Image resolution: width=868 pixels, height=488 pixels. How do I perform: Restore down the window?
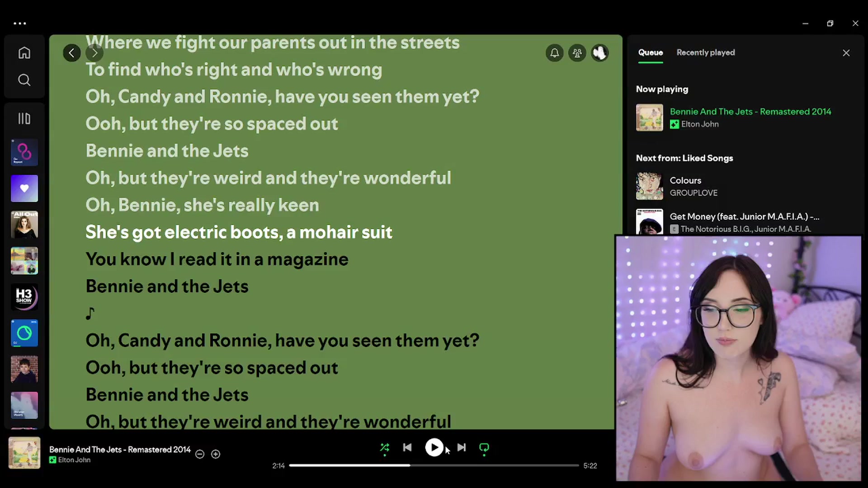[x=830, y=23]
